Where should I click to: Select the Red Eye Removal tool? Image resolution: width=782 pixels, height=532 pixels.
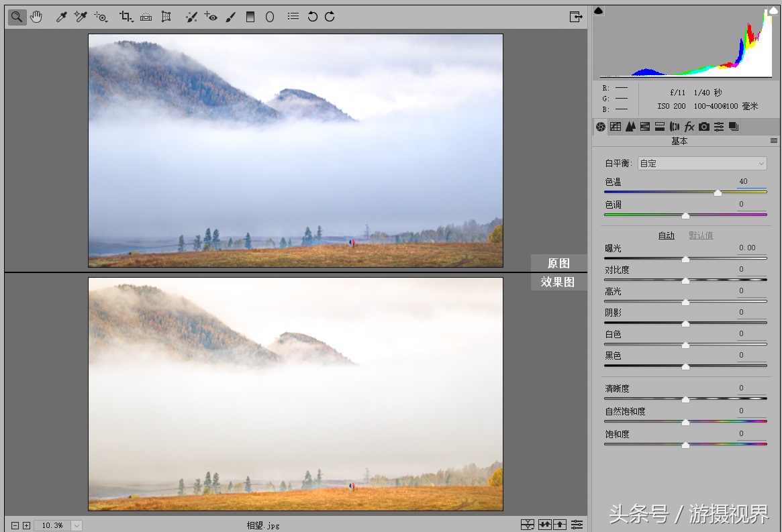211,17
